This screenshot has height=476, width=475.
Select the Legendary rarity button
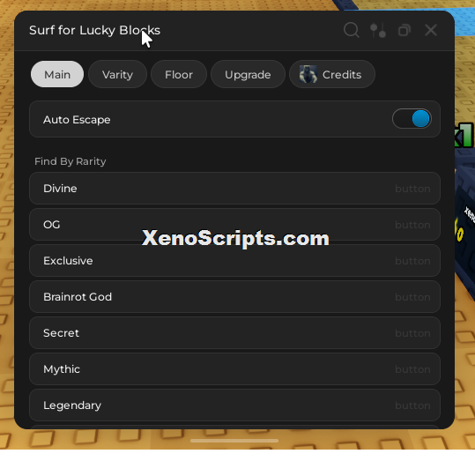pyautogui.click(x=234, y=405)
